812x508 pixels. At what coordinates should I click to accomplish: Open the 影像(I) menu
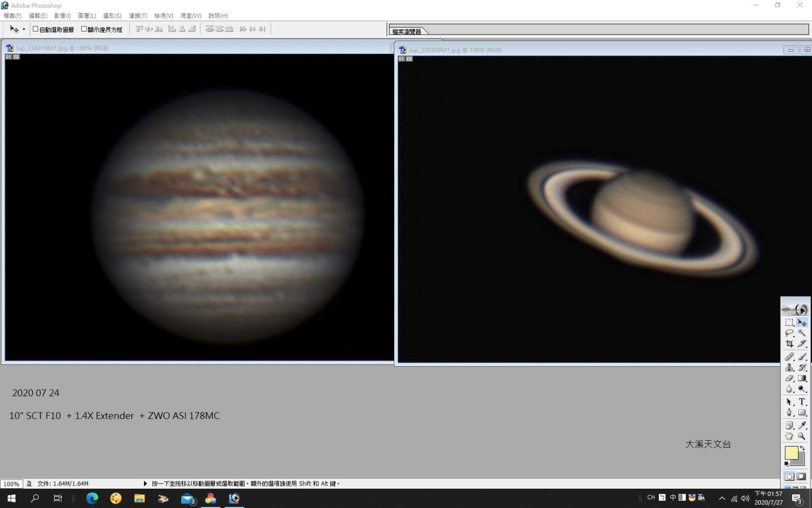coord(62,16)
